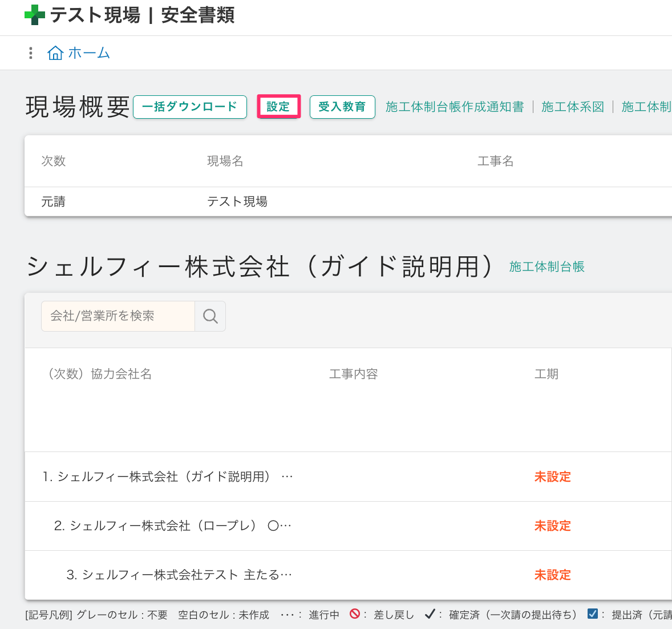
Task: Open the highlighted 設定 button
Action: point(278,107)
